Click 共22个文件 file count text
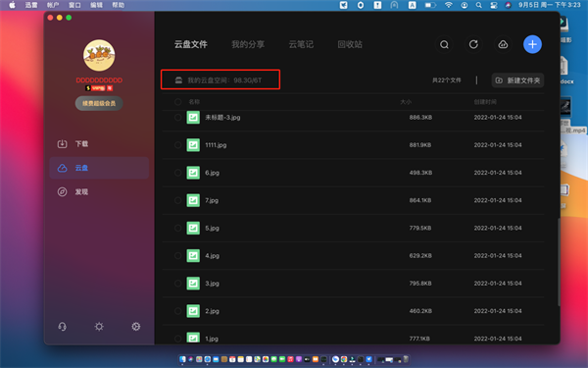Screen dimensions: 588x368 pos(447,80)
